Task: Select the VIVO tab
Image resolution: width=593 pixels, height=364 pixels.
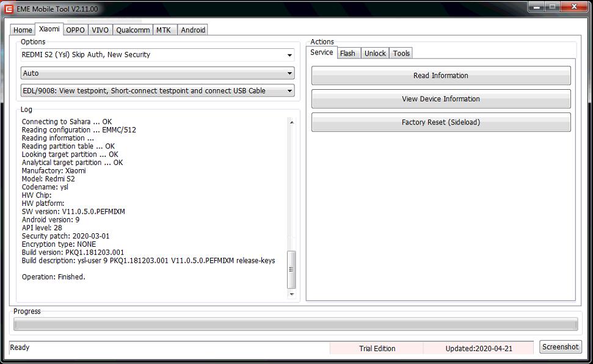Action: pos(100,30)
